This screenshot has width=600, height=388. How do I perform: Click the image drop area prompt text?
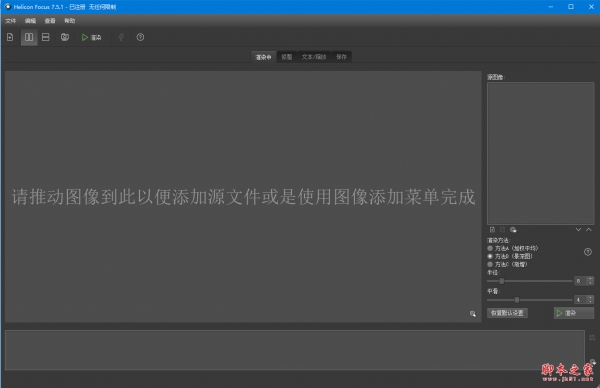click(x=243, y=197)
